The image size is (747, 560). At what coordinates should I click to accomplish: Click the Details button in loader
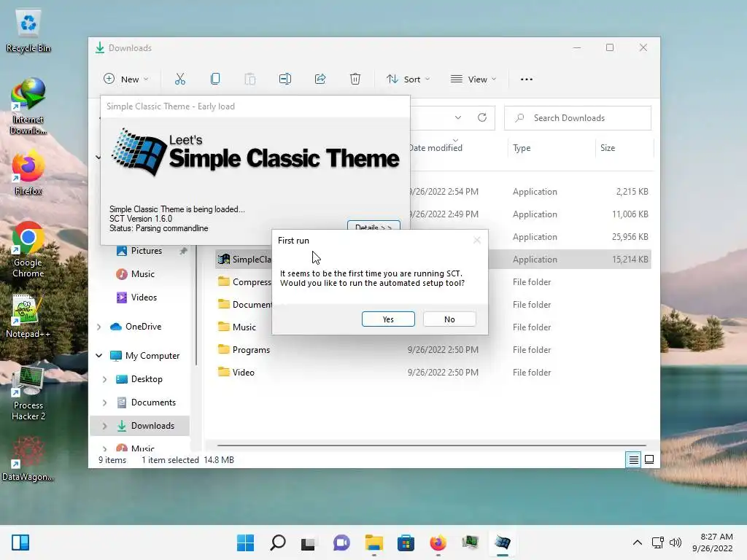pos(373,226)
